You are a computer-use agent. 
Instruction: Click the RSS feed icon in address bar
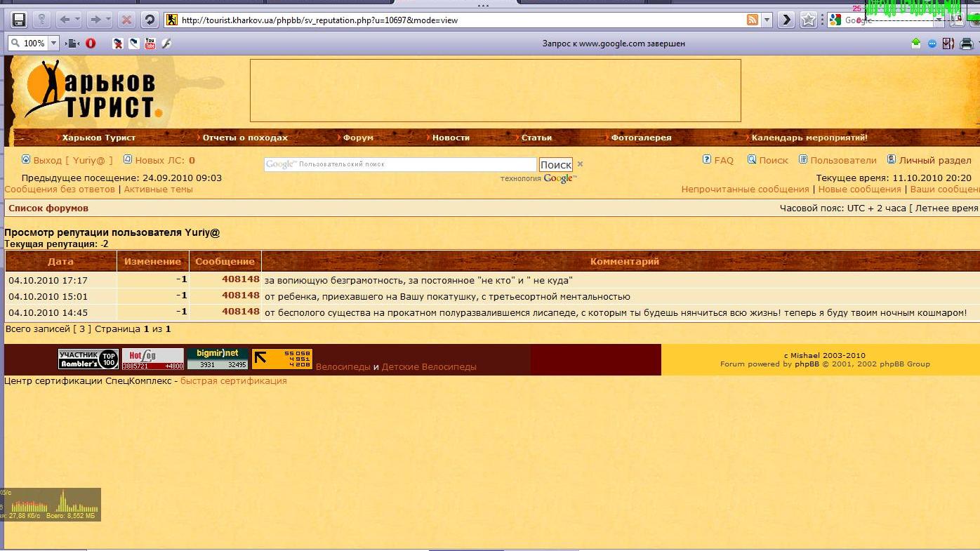click(x=753, y=20)
